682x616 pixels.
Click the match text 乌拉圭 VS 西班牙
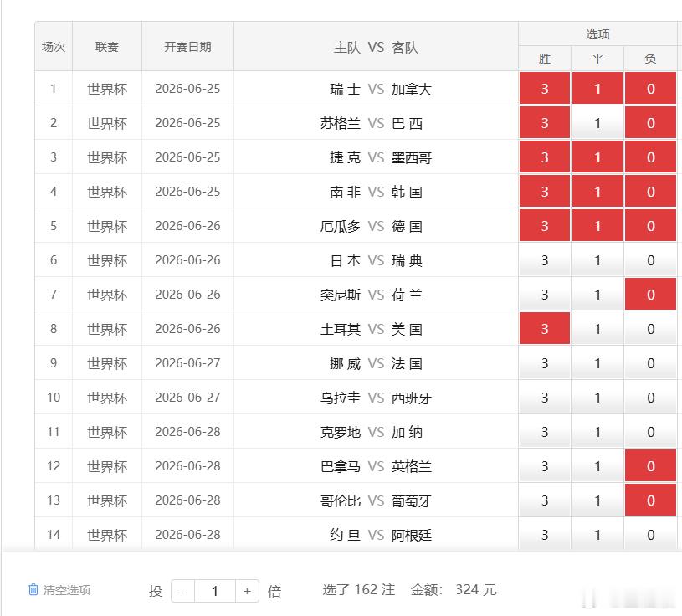(x=377, y=398)
